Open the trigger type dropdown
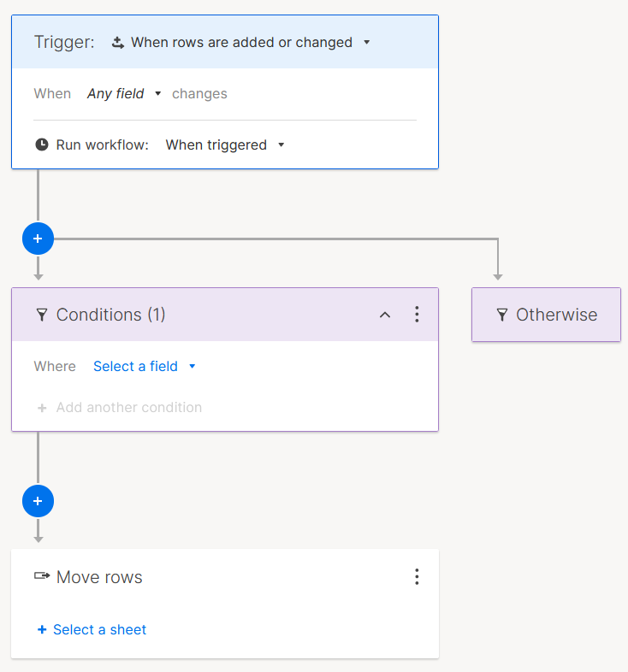The image size is (628, 672). tap(241, 42)
